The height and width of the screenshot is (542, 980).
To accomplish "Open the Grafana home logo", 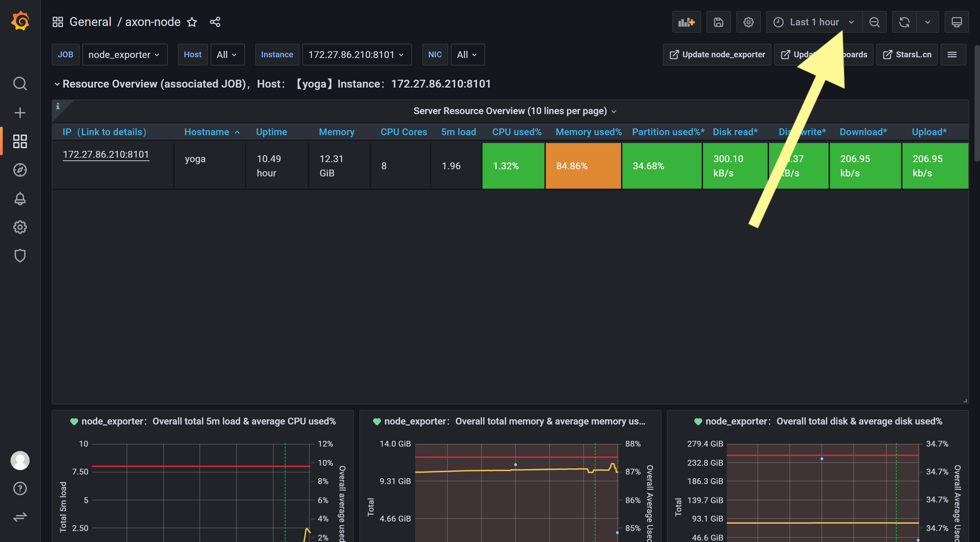I will click(20, 22).
